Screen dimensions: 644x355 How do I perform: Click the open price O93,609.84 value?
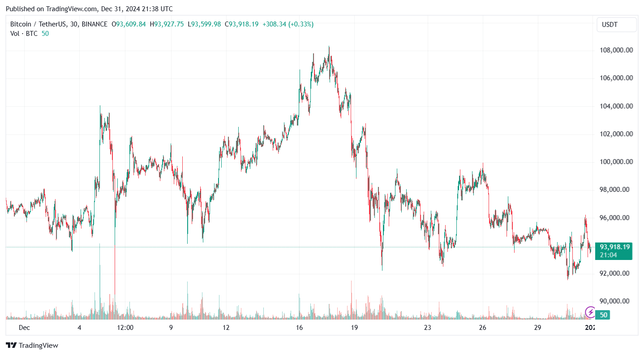pos(129,24)
